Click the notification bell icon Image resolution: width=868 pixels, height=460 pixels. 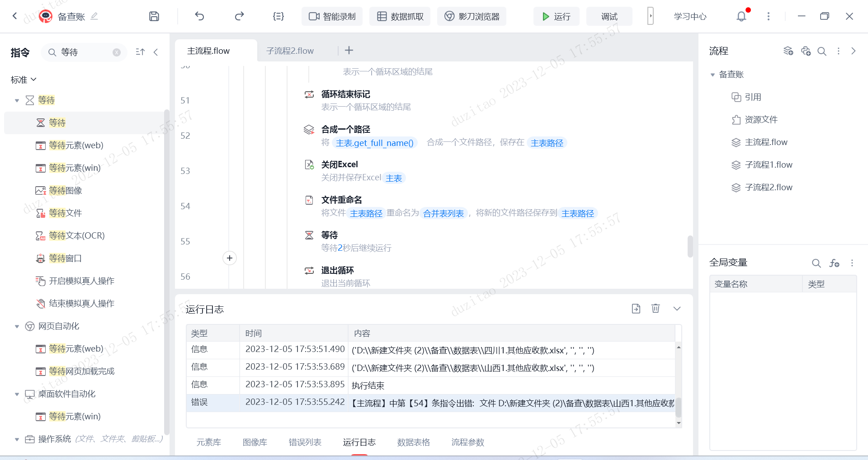(741, 16)
